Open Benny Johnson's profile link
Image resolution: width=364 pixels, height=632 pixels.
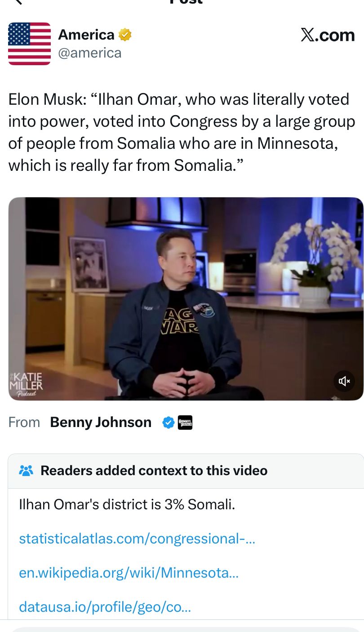(101, 422)
